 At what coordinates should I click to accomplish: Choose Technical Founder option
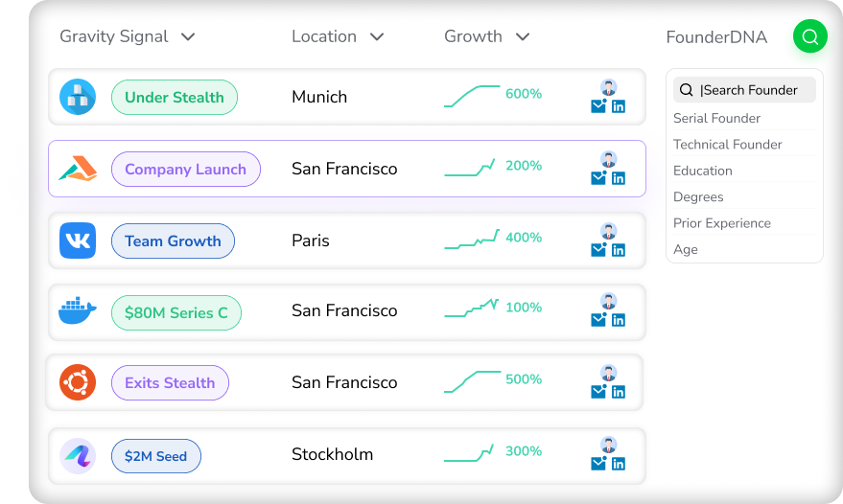tap(727, 144)
